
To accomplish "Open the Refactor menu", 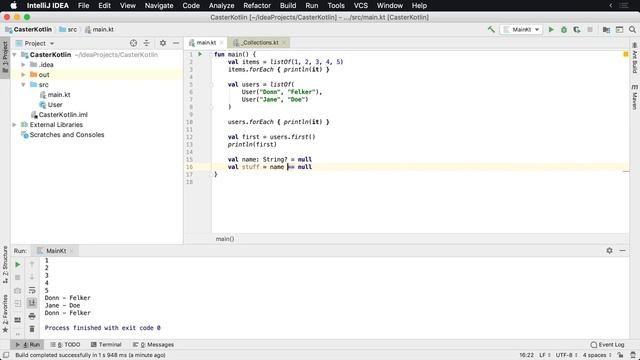I will click(x=257, y=6).
